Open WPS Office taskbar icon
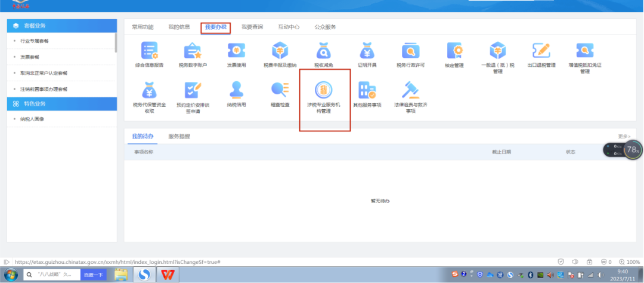The height and width of the screenshot is (283, 644). coord(168,275)
